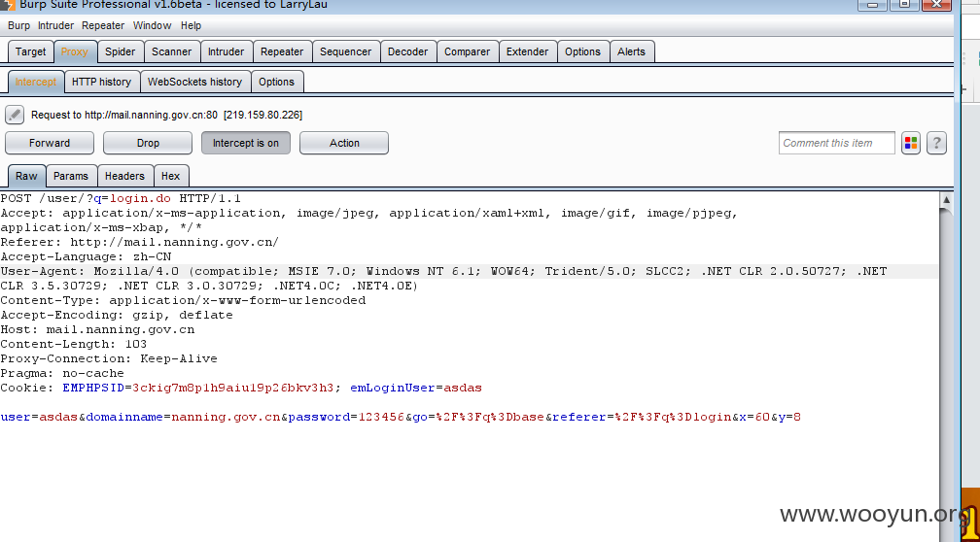Screen dimensions: 980x542
Task: Open the Action menu button
Action: [x=344, y=143]
